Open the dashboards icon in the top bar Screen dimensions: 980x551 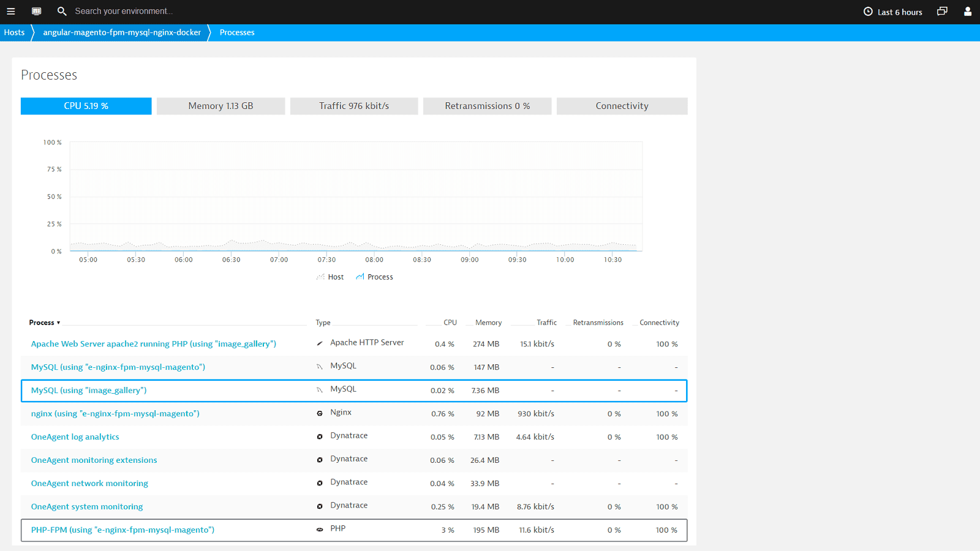click(36, 11)
